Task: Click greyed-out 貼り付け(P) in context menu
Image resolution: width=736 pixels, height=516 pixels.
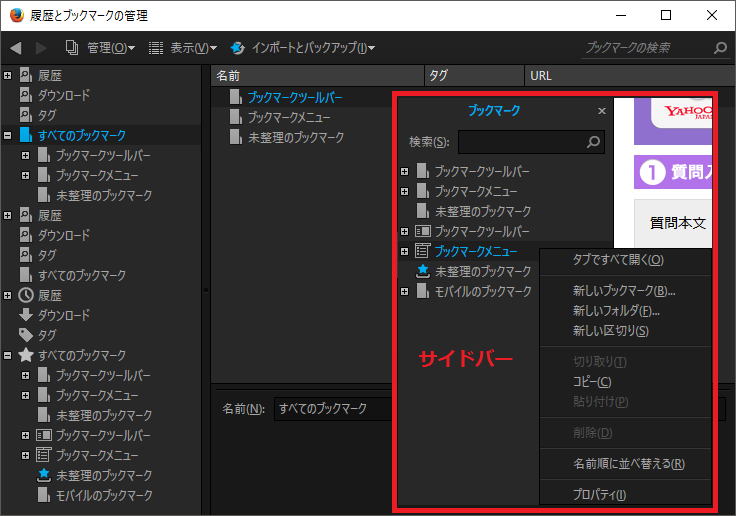Action: tap(625, 402)
